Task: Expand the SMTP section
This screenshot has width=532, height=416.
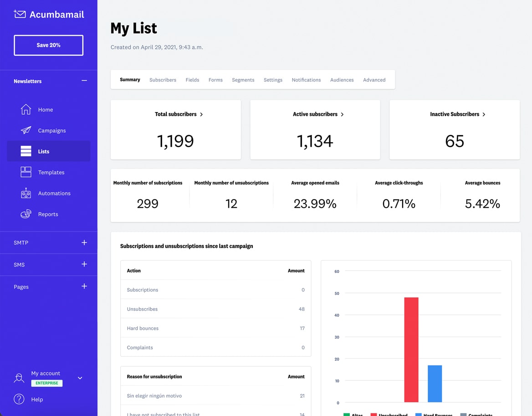Action: click(x=84, y=242)
